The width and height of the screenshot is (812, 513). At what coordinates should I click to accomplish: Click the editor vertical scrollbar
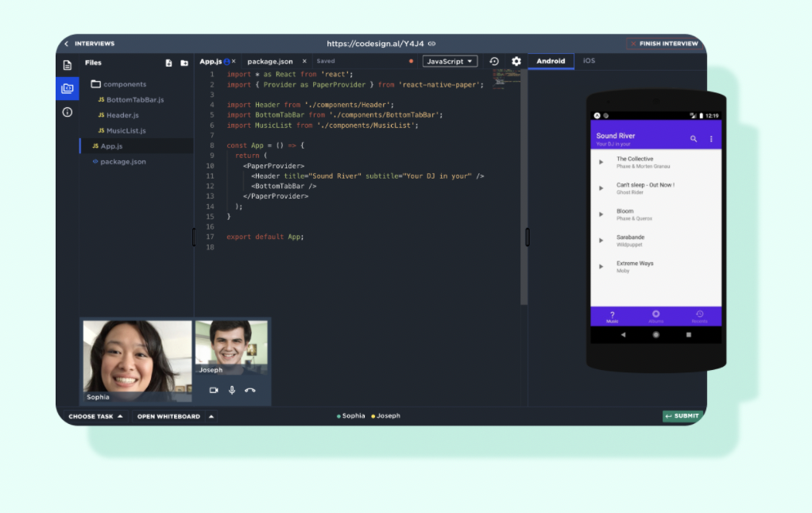tap(524, 187)
